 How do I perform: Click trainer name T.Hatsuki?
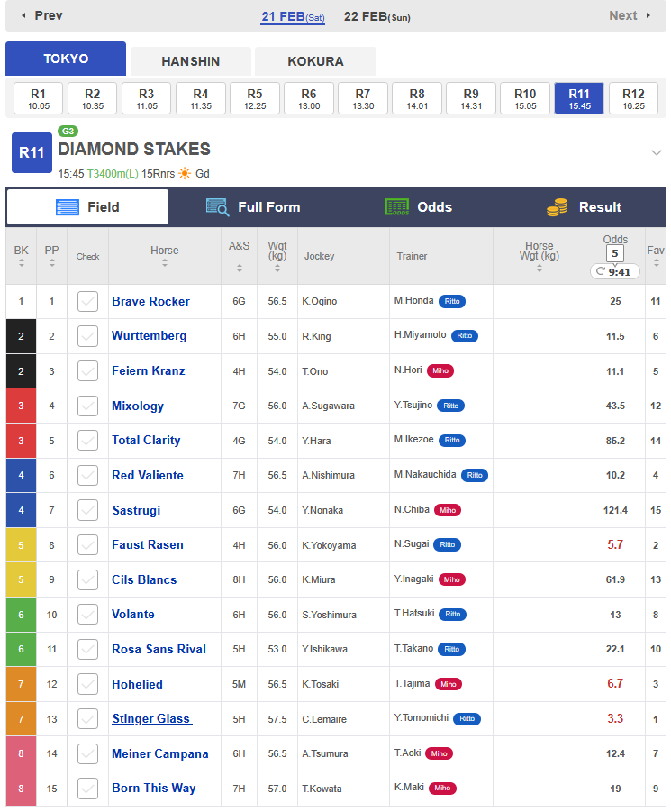click(x=414, y=614)
